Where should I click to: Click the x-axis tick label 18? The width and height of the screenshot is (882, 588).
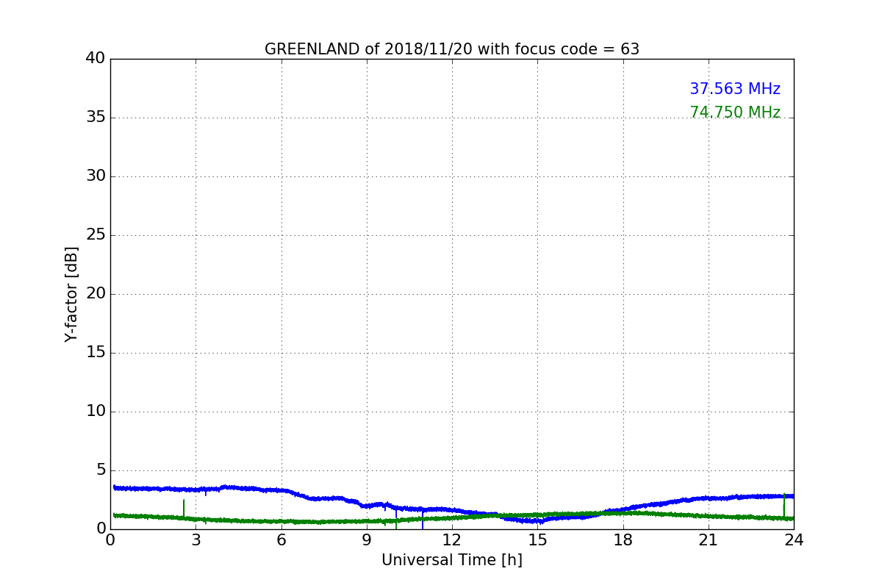623,540
